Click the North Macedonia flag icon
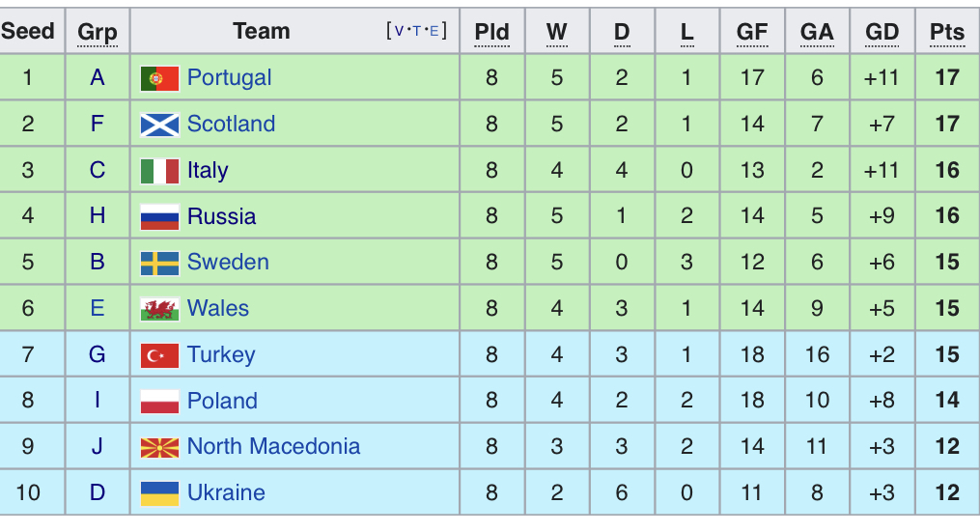Viewport: 980px width, 532px height. tap(159, 447)
